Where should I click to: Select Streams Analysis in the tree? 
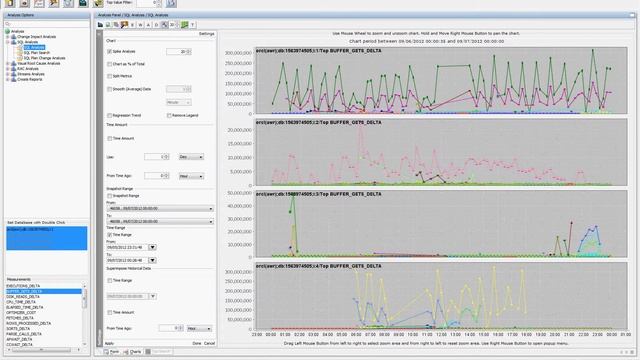31,74
